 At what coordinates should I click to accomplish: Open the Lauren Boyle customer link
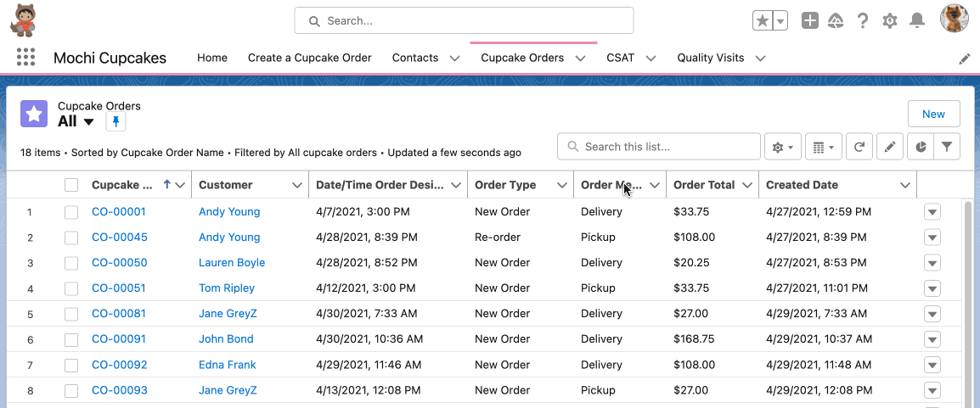[232, 263]
